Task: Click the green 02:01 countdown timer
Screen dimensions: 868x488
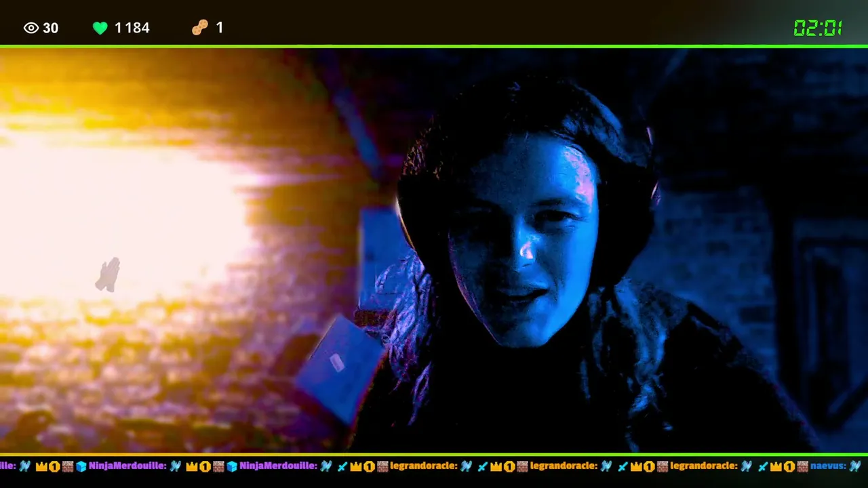Action: pyautogui.click(x=818, y=28)
